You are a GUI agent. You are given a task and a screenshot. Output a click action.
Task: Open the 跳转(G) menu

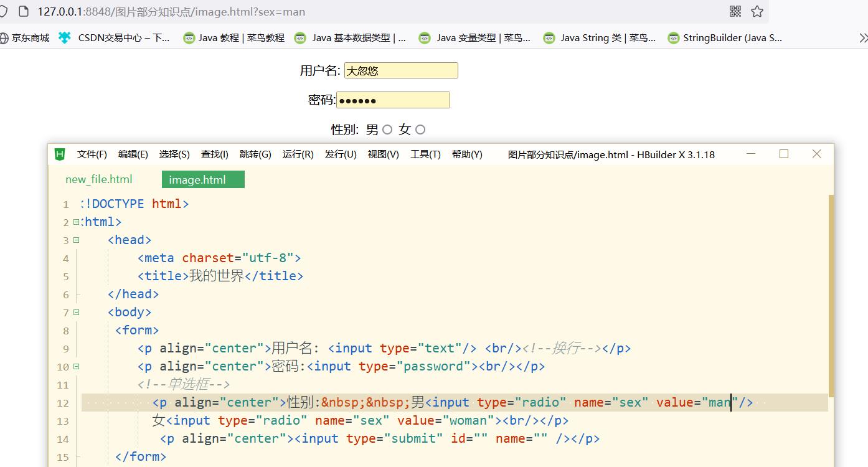coord(255,154)
